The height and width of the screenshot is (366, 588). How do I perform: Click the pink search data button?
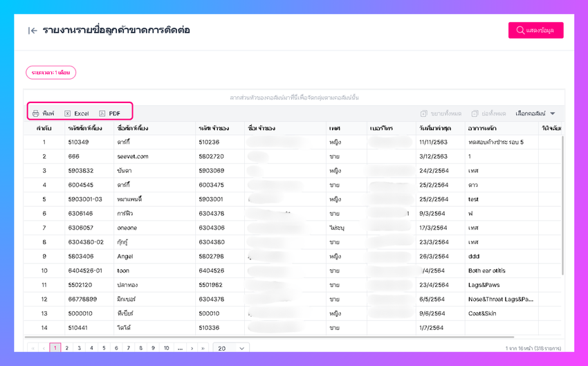coord(536,30)
